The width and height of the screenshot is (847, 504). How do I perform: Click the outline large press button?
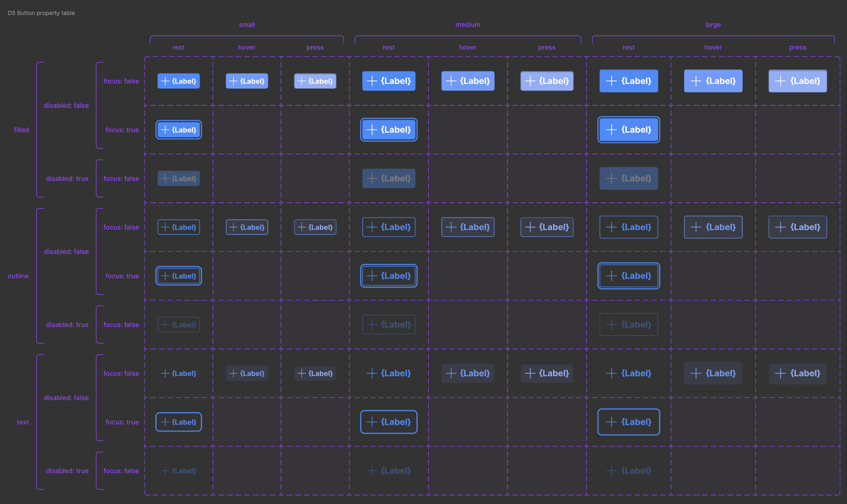(x=798, y=227)
